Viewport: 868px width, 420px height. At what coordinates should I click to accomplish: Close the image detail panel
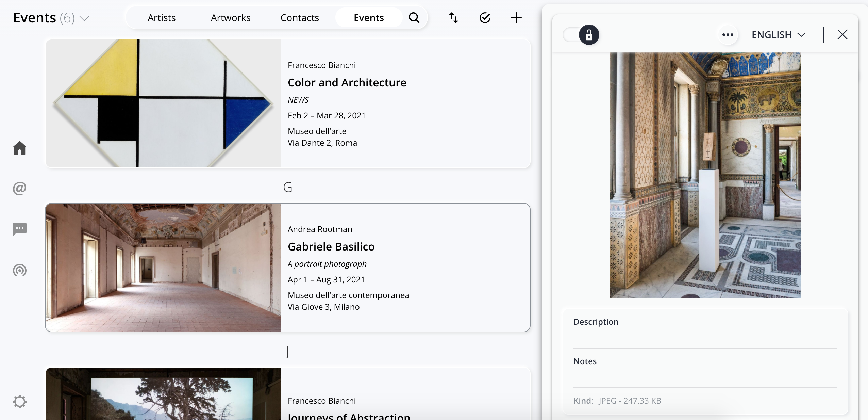pos(842,34)
